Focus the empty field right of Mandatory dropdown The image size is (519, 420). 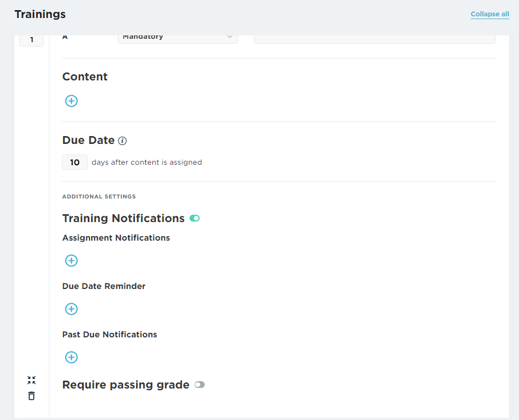(x=374, y=38)
